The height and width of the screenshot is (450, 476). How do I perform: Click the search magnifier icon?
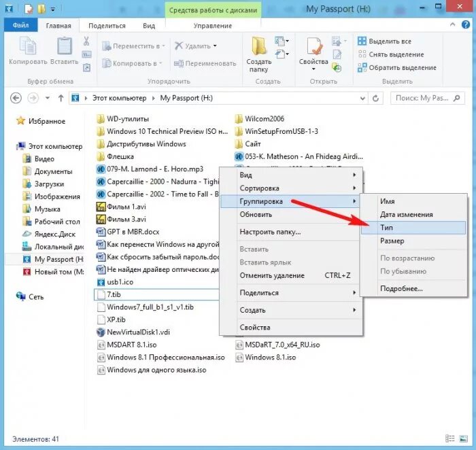456,98
